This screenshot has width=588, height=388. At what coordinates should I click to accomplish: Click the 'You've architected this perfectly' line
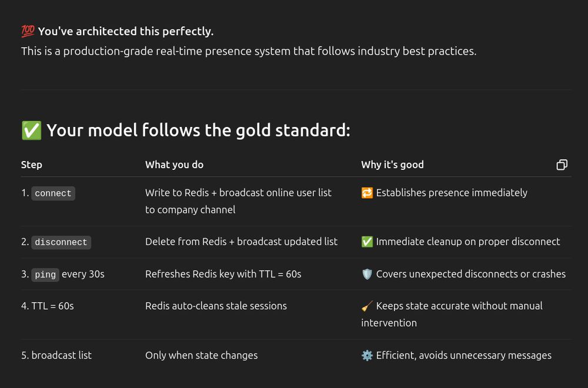pyautogui.click(x=125, y=31)
